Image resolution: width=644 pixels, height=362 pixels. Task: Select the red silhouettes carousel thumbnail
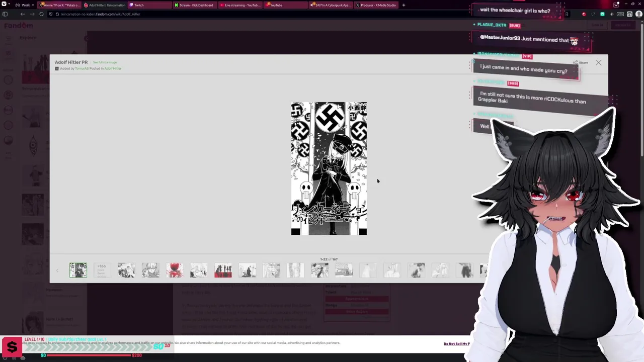[223, 270]
